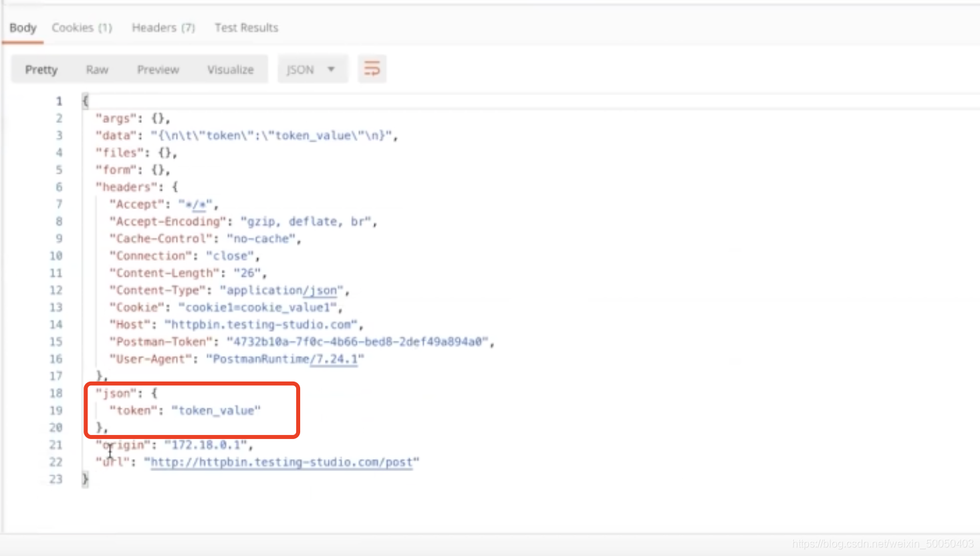Click the closing brace on line 23
980x556 pixels.
point(85,479)
